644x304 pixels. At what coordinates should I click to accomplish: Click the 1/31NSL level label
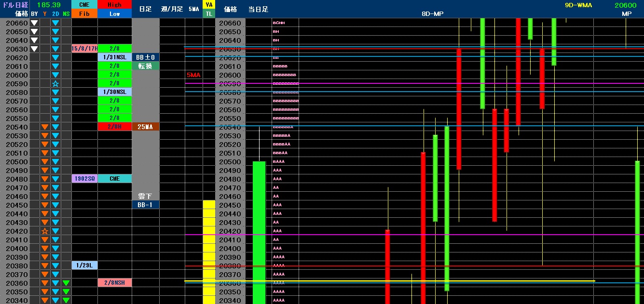pyautogui.click(x=114, y=57)
